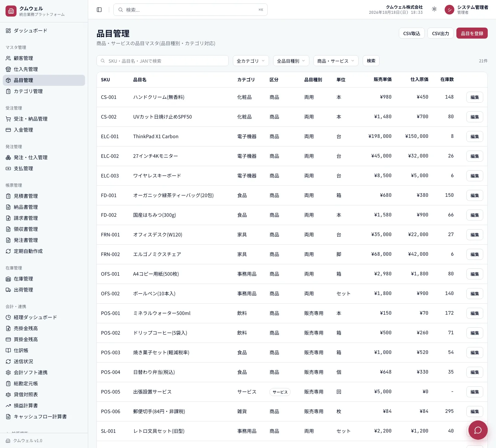Click the 顧客管理 people icon
This screenshot has height=448, width=496.
8,58
